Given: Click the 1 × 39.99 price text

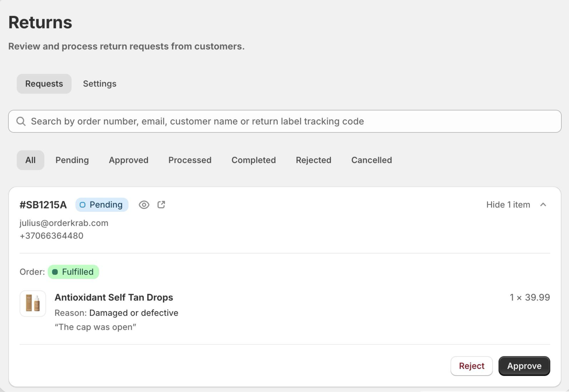Looking at the screenshot, I should pyautogui.click(x=530, y=297).
